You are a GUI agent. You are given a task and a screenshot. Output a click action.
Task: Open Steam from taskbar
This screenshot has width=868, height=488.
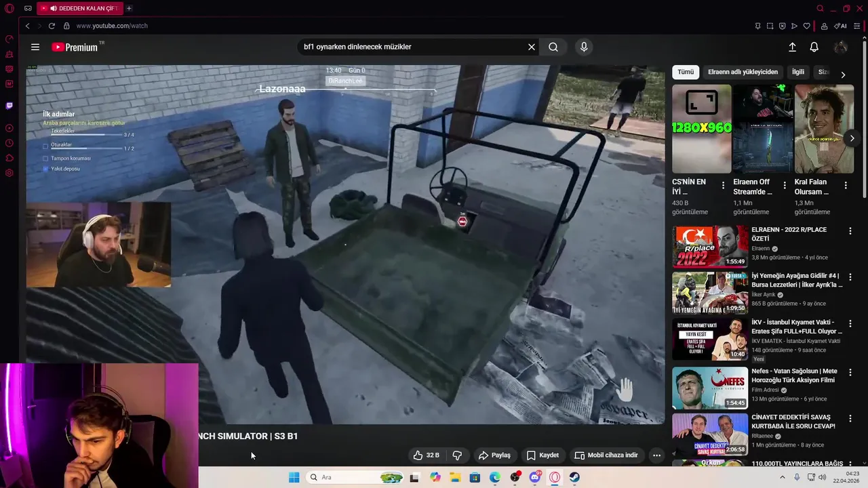[x=574, y=477]
